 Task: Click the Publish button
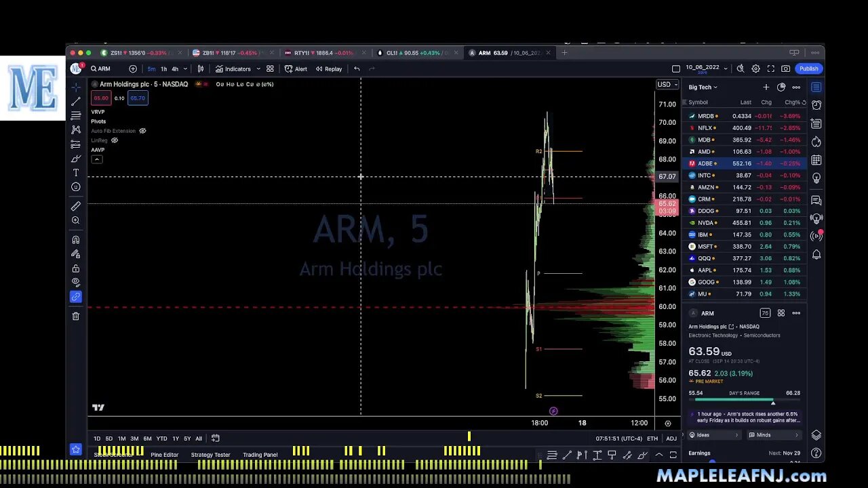point(808,68)
